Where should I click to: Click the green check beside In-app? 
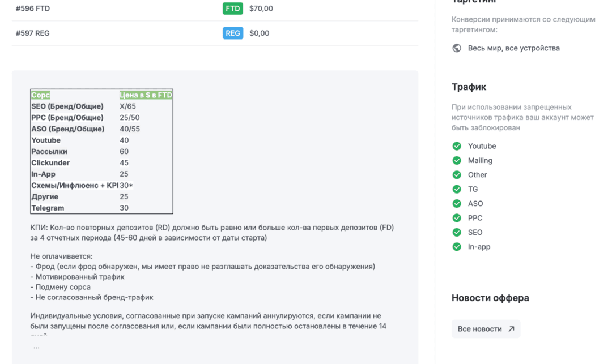(x=457, y=247)
